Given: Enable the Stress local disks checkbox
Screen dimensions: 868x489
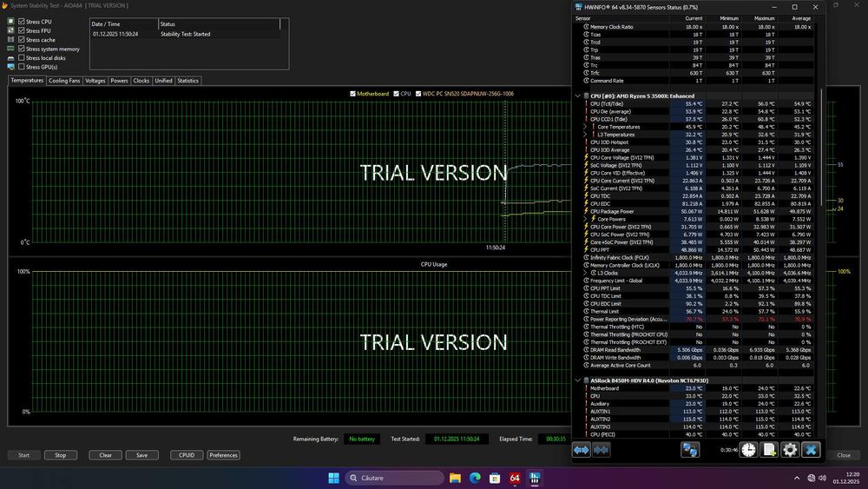Looking at the screenshot, I should (x=22, y=57).
